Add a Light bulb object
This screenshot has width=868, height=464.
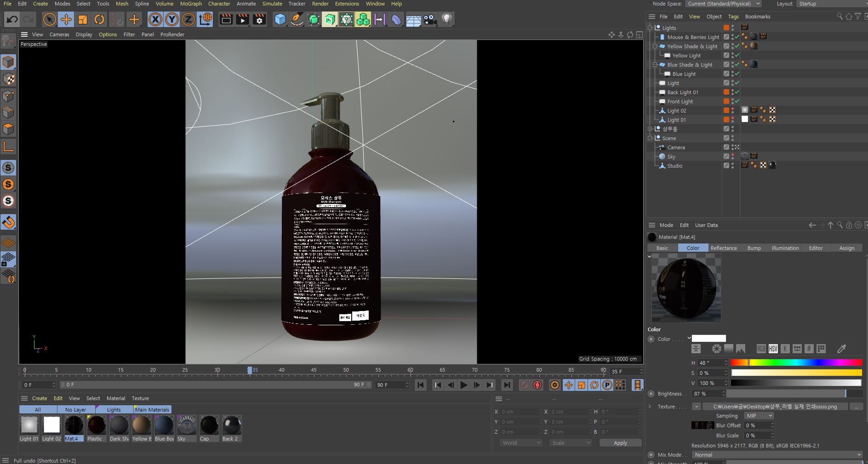[x=447, y=19]
